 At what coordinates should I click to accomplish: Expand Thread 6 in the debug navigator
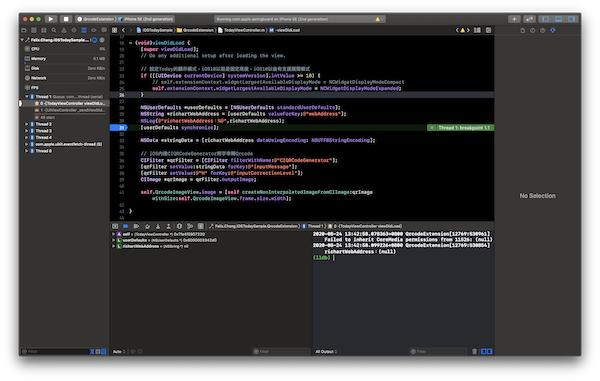pos(26,151)
